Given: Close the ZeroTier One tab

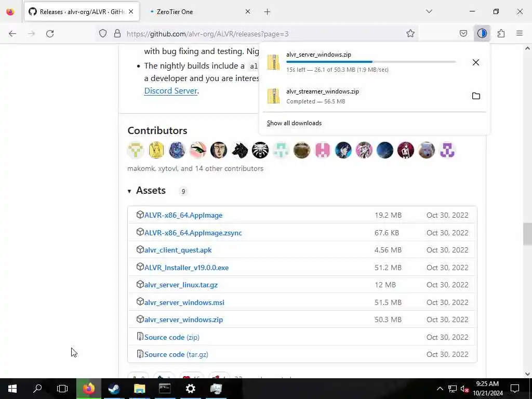Looking at the screenshot, I should coord(248,12).
